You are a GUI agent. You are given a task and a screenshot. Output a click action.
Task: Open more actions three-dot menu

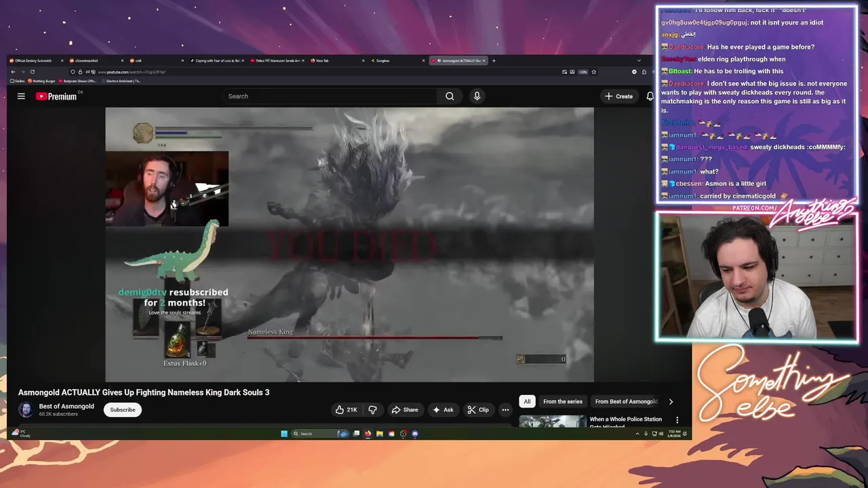(505, 409)
